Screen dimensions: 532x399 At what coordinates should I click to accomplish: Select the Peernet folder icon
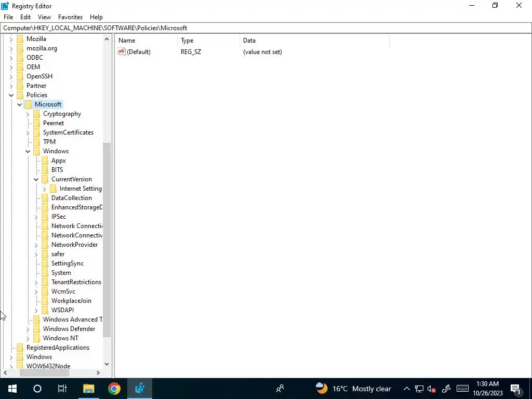37,123
